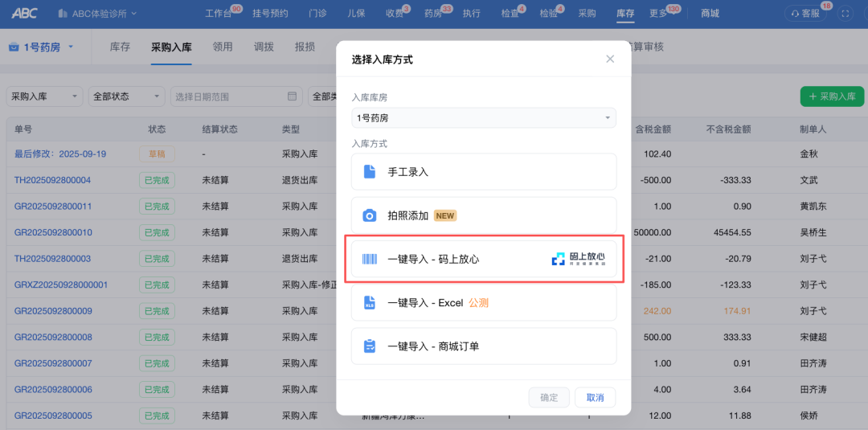Open draft 最后修改：2025-09-19 link

click(x=60, y=154)
